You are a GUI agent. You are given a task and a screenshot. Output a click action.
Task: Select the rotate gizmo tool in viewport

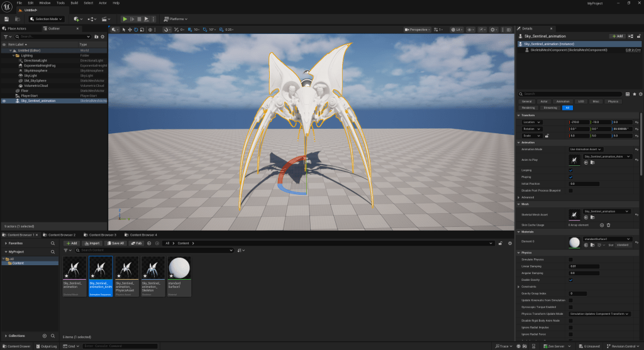click(x=136, y=30)
